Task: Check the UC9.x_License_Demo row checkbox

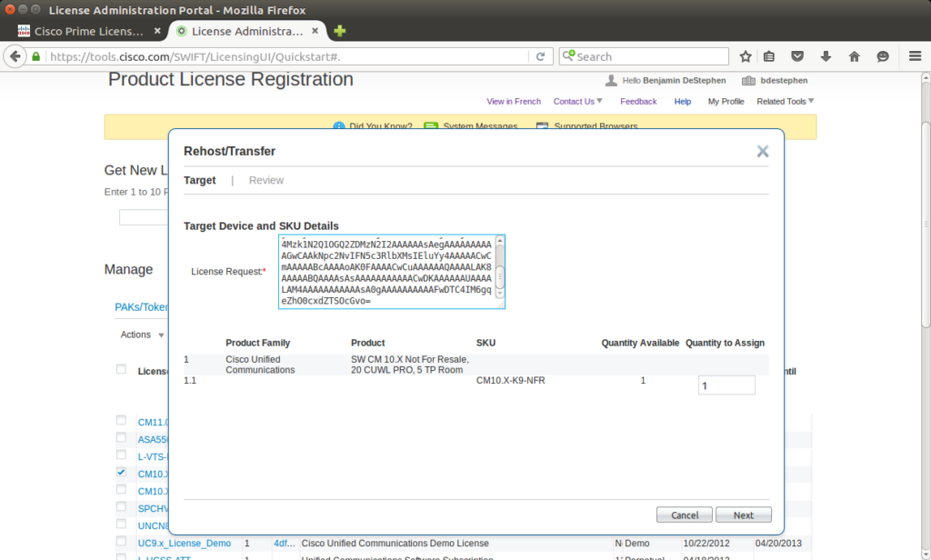Action: [x=121, y=542]
